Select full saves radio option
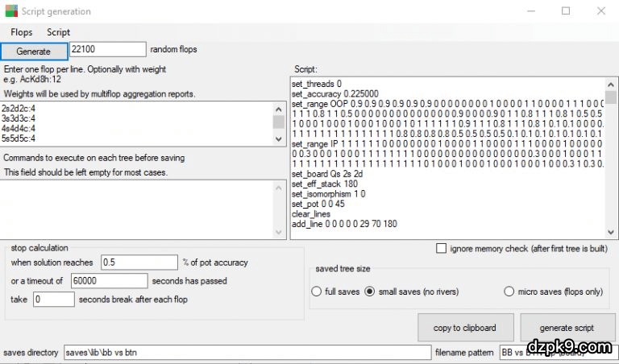The width and height of the screenshot is (619, 364). point(317,292)
